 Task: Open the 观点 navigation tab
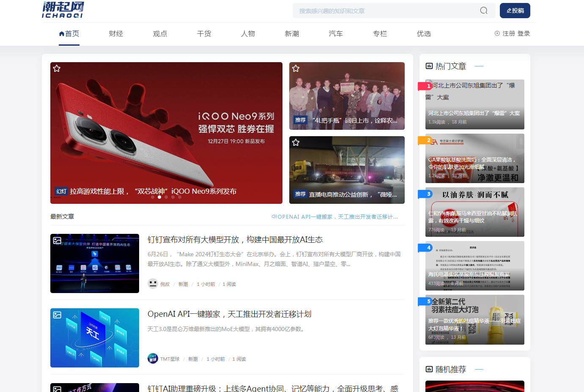coord(160,34)
